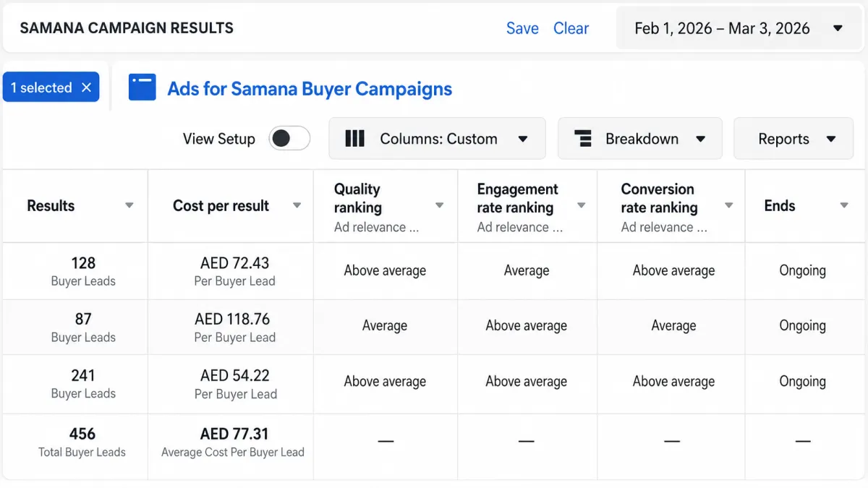Viewport: 868px width, 488px height.
Task: Toggle the View Setup switch
Action: pyautogui.click(x=289, y=139)
